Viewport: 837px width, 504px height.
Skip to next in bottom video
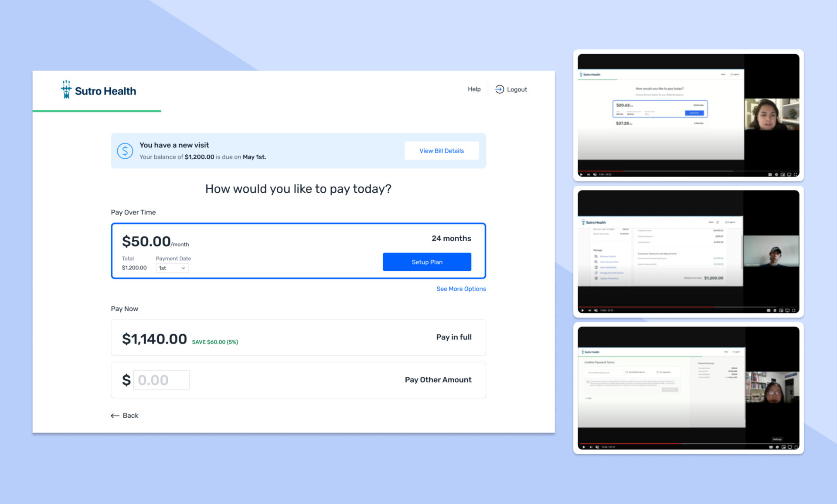coord(591,447)
